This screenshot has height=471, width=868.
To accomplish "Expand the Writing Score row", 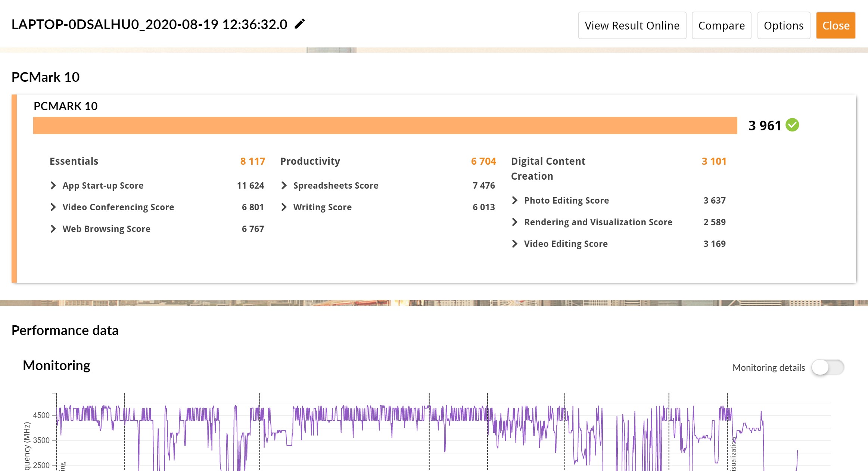I will [x=284, y=207].
